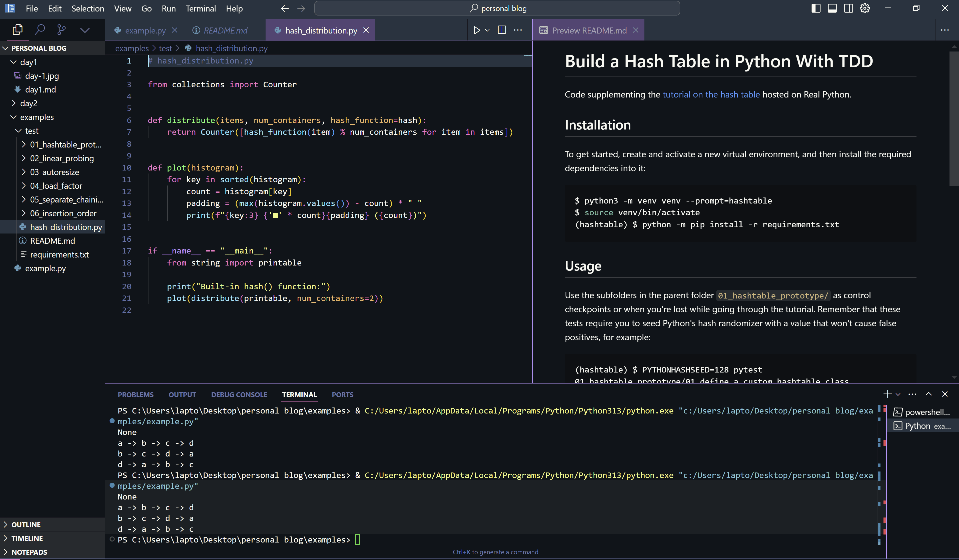Maximize terminal panel with up chevron
Screen dimensions: 959x560
[x=928, y=394]
